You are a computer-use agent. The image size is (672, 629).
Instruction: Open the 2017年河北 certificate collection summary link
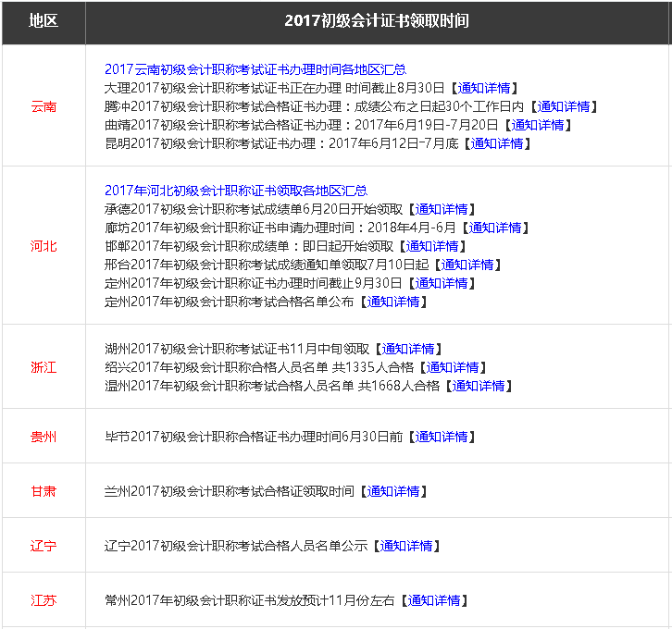(x=235, y=190)
